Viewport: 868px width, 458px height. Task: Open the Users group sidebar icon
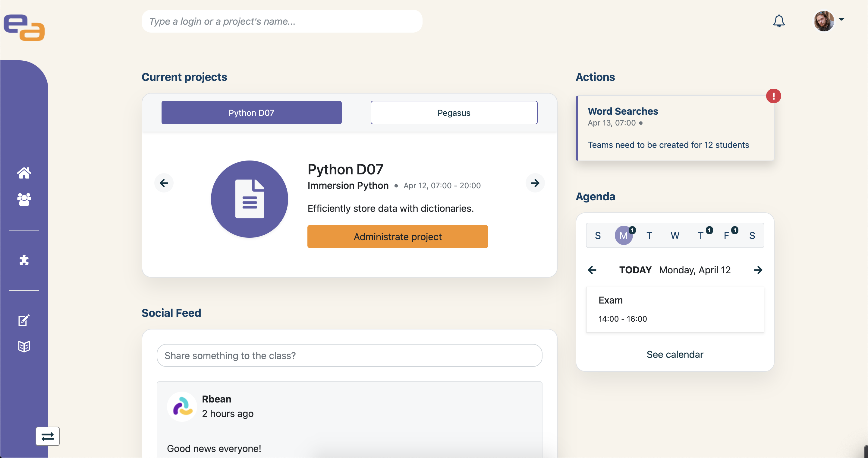24,199
